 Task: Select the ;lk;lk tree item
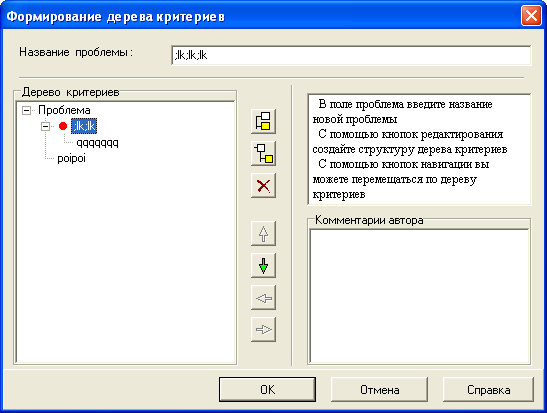[x=84, y=126]
